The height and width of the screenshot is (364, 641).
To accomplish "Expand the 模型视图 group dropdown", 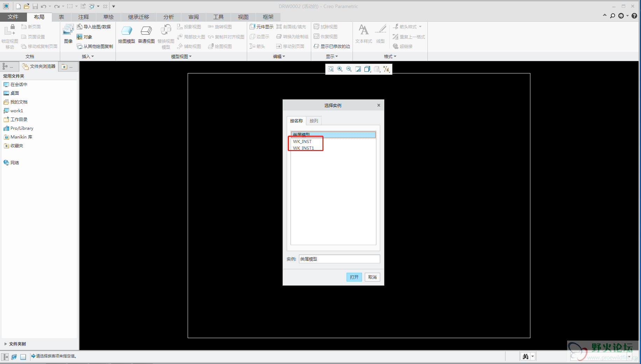I will coord(181,56).
